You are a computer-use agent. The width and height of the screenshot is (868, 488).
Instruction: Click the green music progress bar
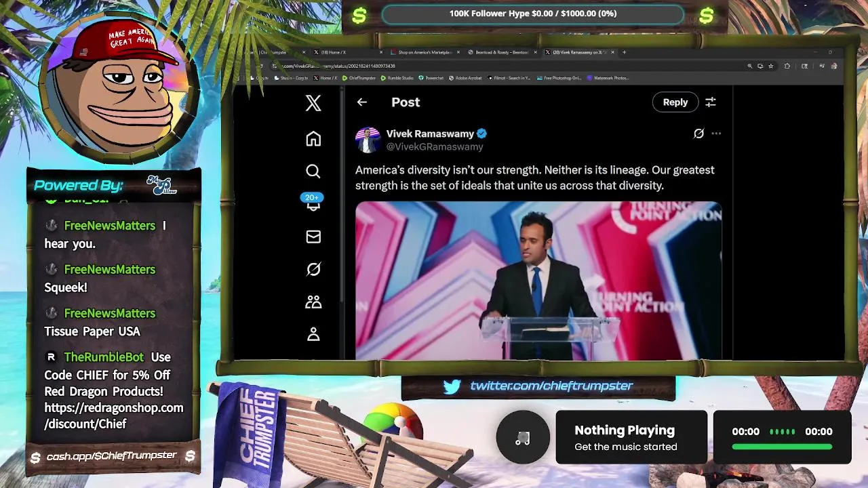782,447
